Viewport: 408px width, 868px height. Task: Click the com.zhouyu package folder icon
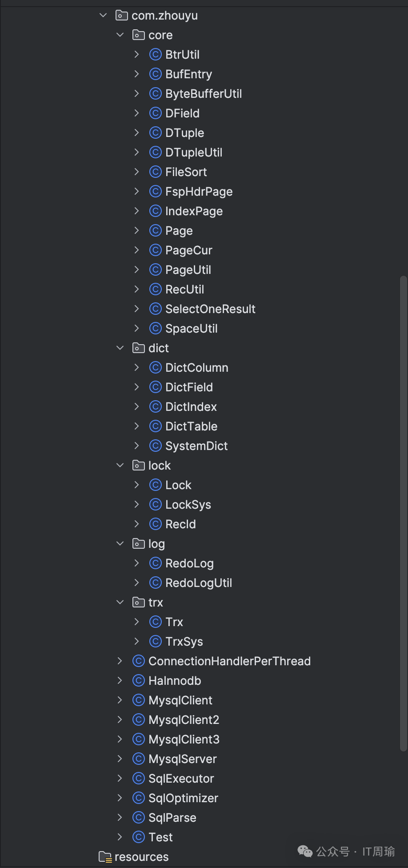click(121, 16)
